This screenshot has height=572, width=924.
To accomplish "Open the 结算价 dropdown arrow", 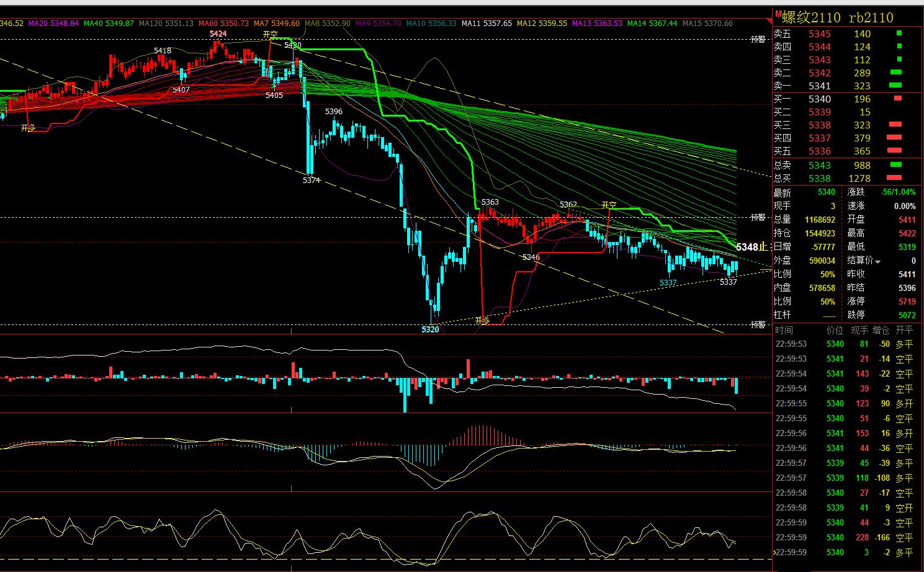I will 878,262.
